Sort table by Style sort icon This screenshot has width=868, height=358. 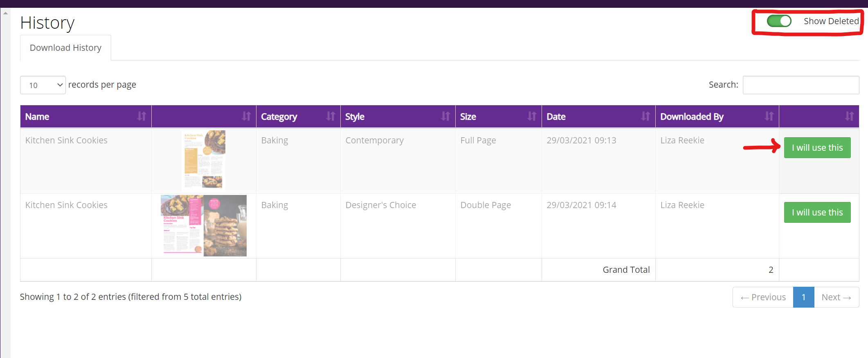click(445, 116)
